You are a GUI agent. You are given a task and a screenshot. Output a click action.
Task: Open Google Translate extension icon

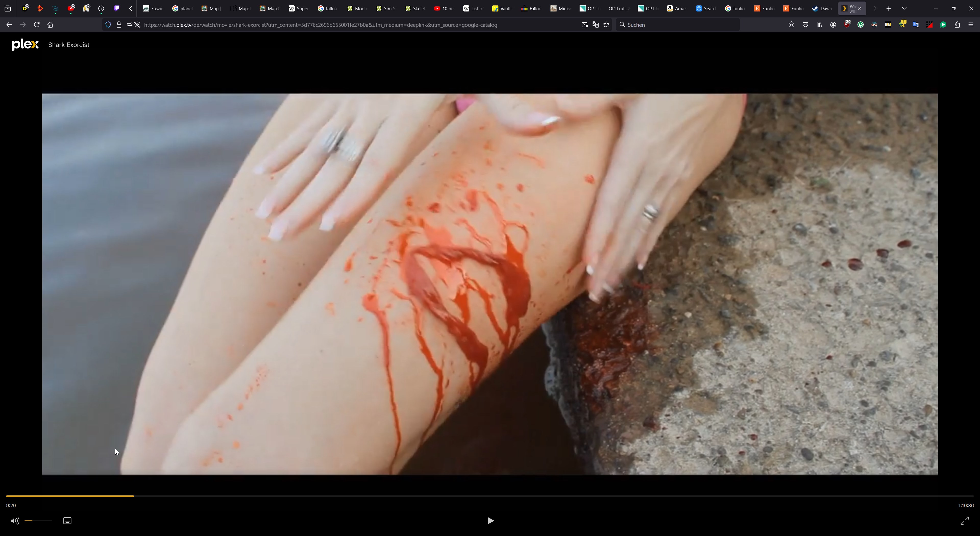pos(916,25)
